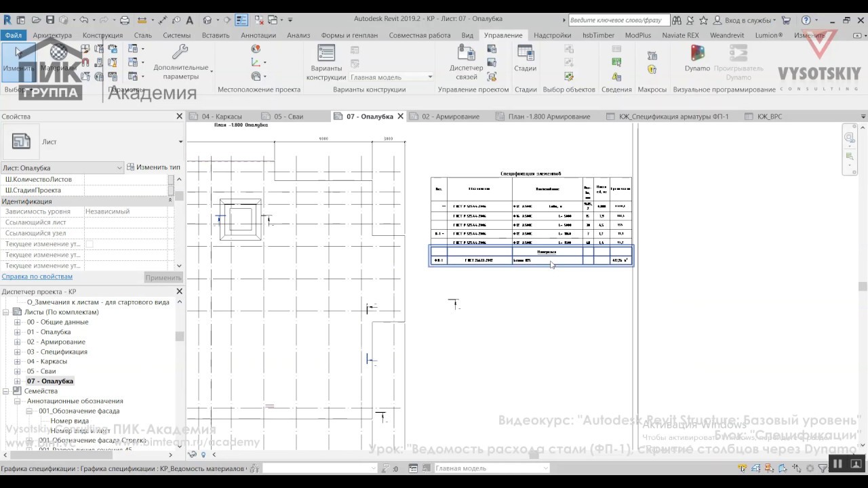Select the Главная модель workset status bar dropdown
The image size is (868, 488).
pos(491,468)
